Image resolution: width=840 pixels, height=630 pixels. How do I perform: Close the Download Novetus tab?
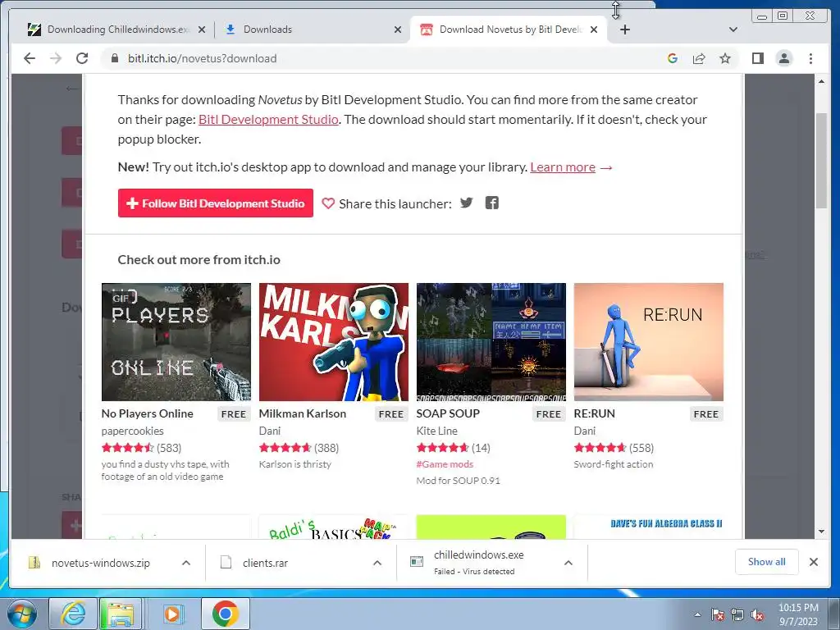click(x=594, y=30)
